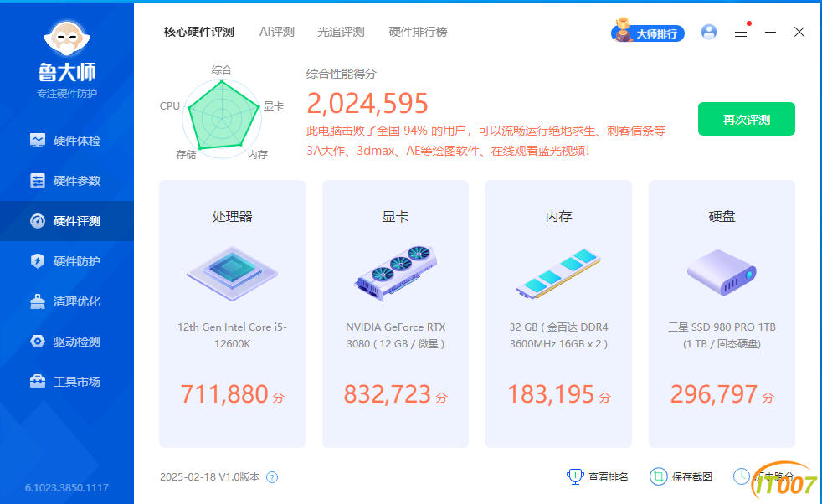This screenshot has height=504, width=822.
Task: Minimize the 鲁大师 window
Action: tap(770, 32)
